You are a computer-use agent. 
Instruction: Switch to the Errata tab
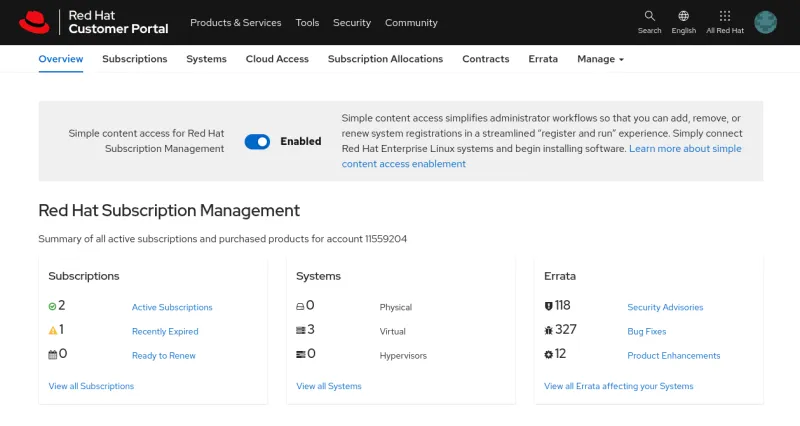pos(543,59)
